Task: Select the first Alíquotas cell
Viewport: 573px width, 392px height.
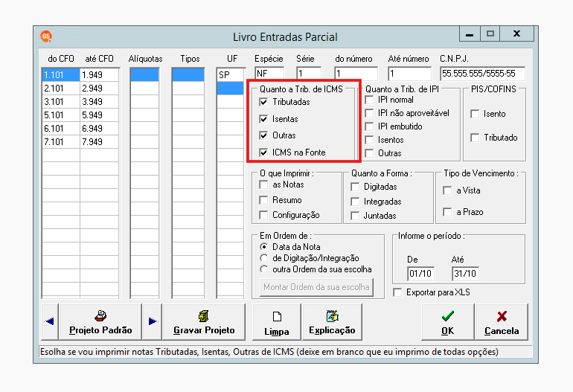Action: pyautogui.click(x=144, y=75)
